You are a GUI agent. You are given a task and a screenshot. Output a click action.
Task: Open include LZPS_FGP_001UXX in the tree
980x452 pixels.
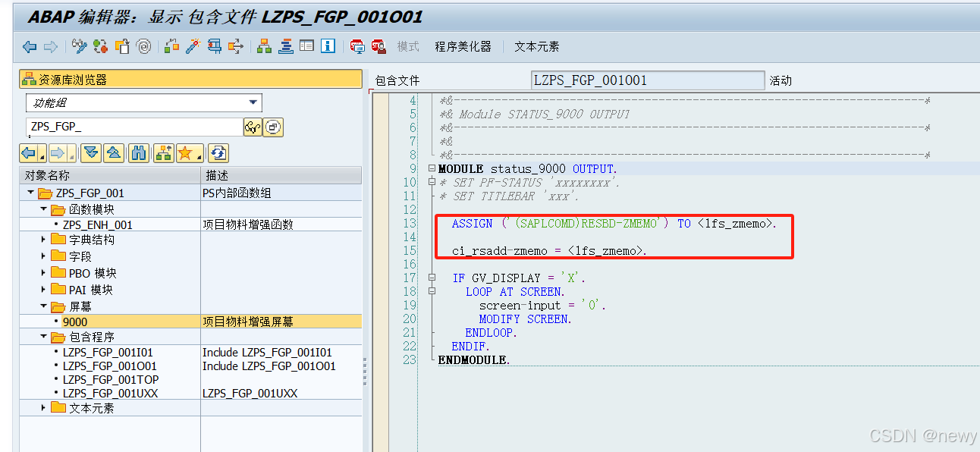(111, 394)
